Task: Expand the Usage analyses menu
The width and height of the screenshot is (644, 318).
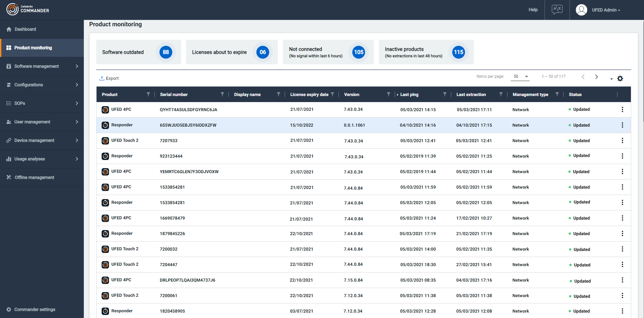Action: click(42, 159)
